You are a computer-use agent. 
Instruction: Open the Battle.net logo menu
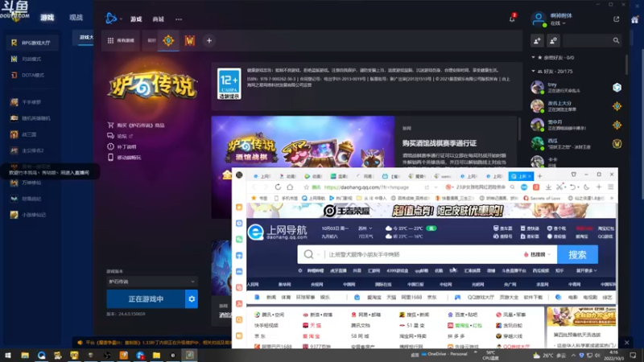111,19
